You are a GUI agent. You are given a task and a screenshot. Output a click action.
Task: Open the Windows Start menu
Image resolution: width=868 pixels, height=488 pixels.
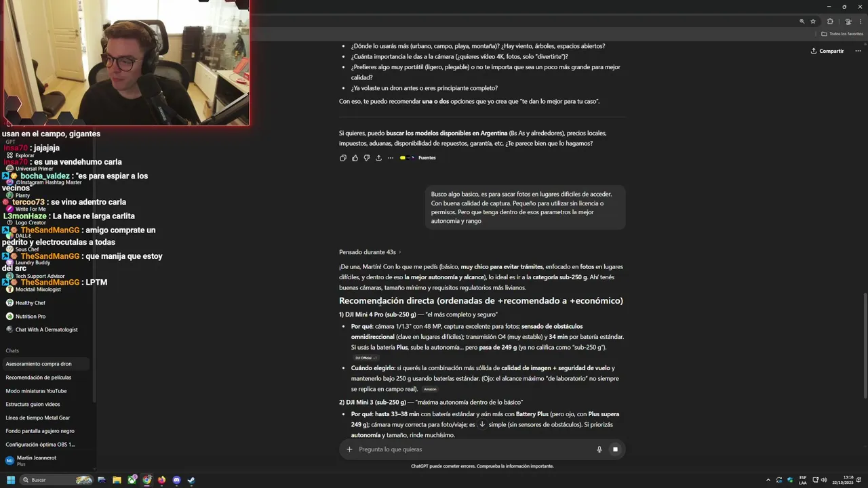11,480
